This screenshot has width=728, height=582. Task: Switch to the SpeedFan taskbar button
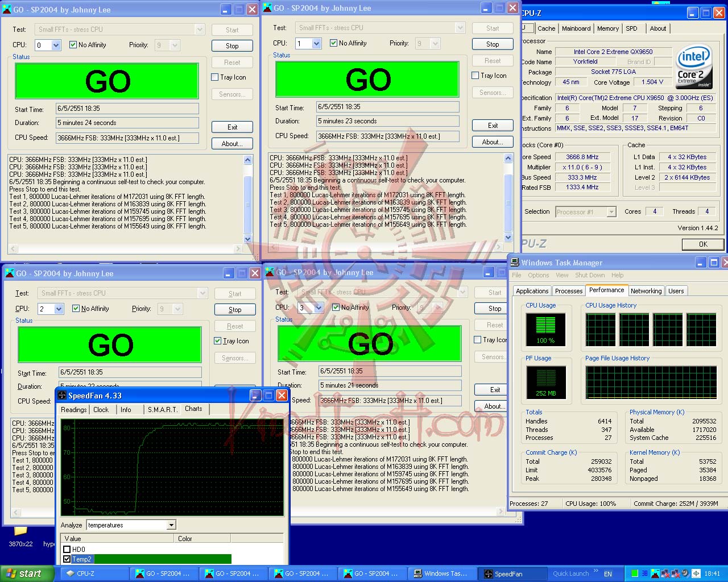point(512,573)
